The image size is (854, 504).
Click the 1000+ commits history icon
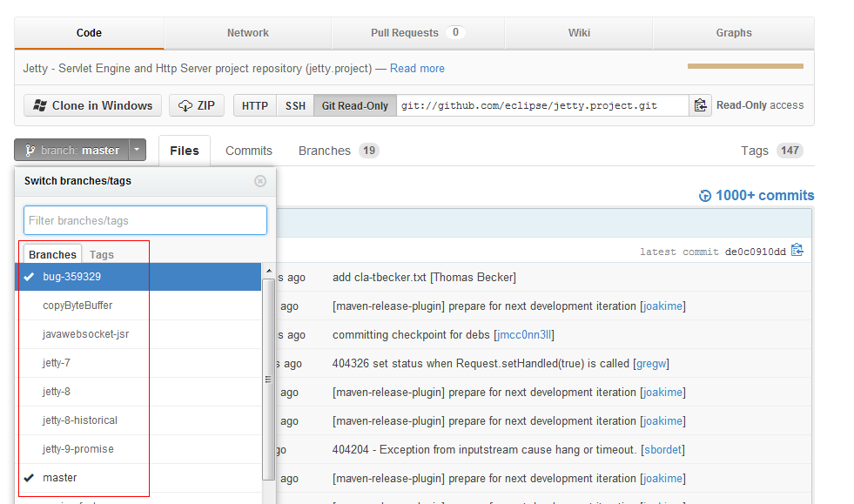click(x=705, y=196)
